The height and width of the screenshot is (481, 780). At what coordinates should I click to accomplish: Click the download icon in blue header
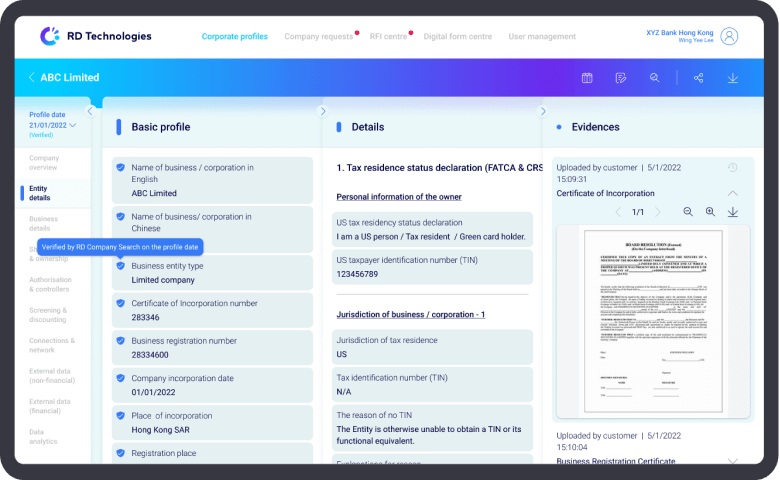coord(733,78)
